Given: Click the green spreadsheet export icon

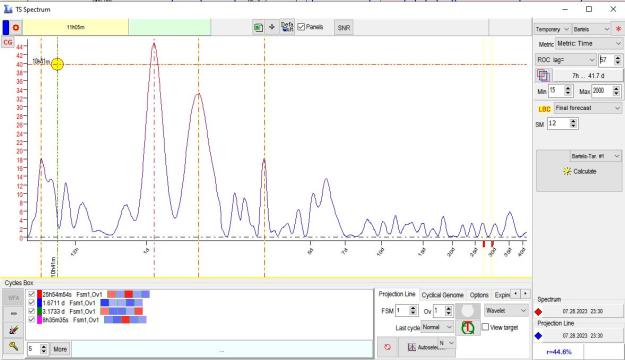Looking at the screenshot, I should pos(258,28).
